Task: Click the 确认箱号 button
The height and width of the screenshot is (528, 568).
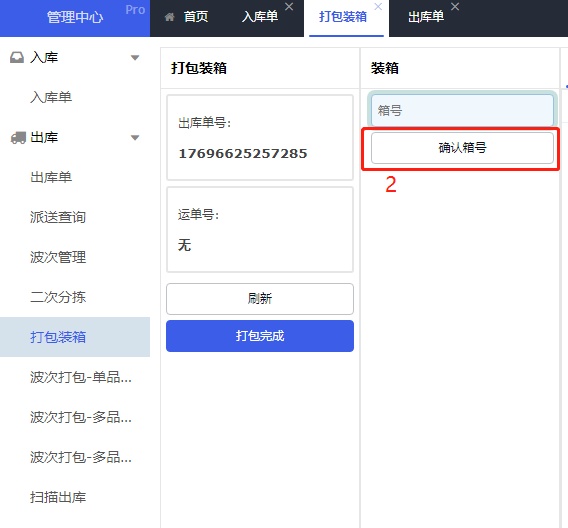Action: 462,148
